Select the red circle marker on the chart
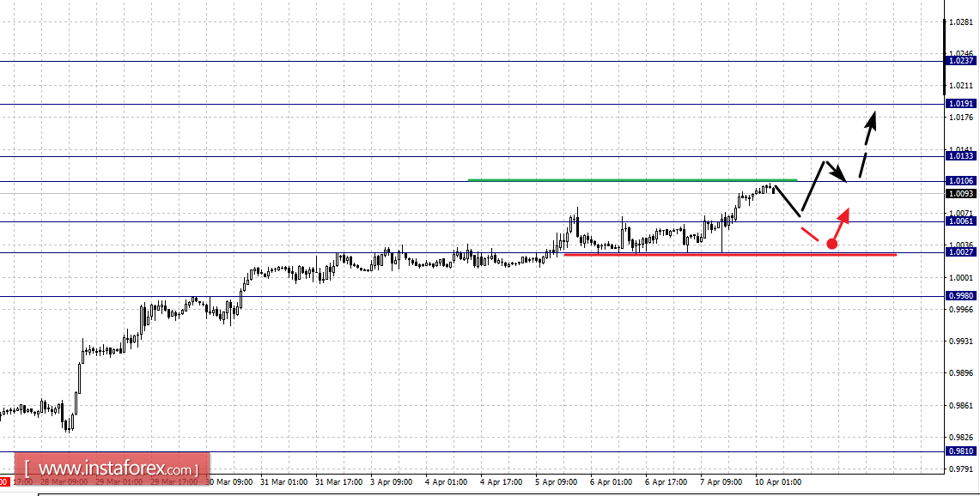The width and height of the screenshot is (980, 496). [x=832, y=244]
